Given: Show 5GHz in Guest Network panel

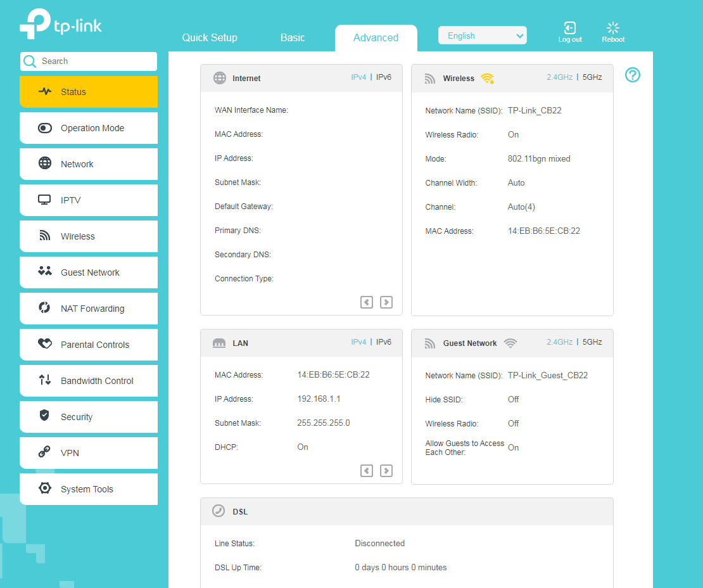Looking at the screenshot, I should [x=592, y=342].
